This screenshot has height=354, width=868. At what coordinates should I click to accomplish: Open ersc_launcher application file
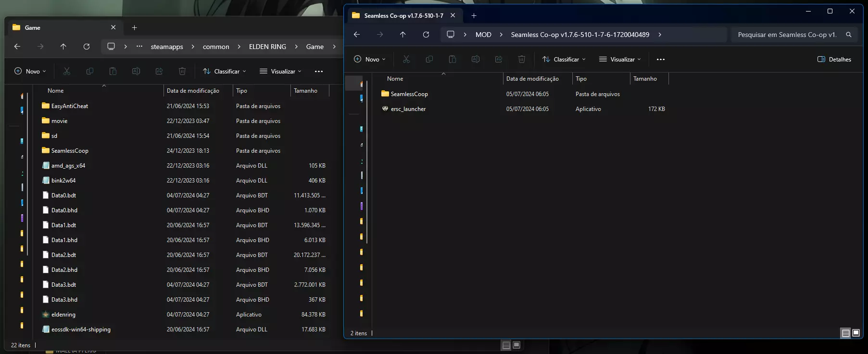[408, 109]
